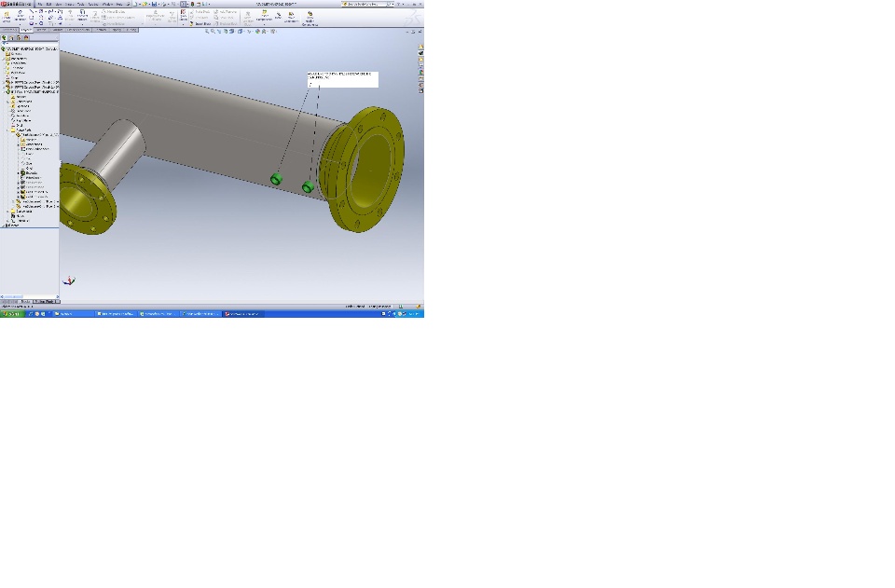Click the Show Hidden Components button

tap(310, 17)
